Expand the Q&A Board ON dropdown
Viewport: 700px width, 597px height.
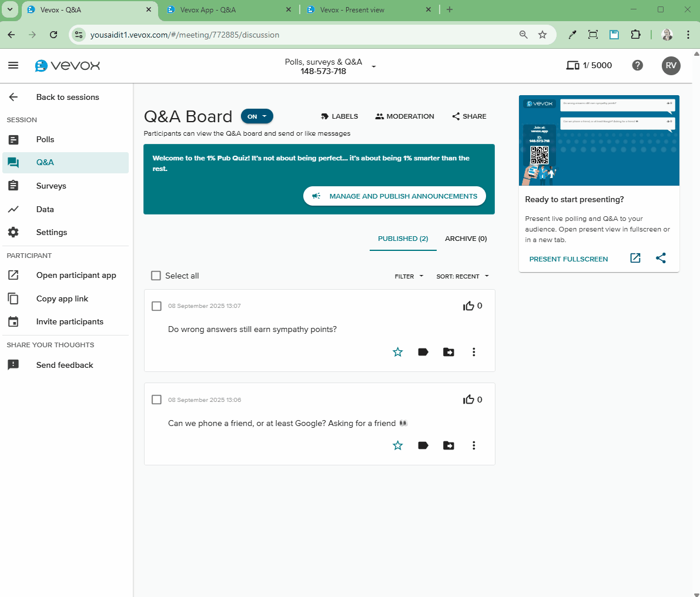257,116
